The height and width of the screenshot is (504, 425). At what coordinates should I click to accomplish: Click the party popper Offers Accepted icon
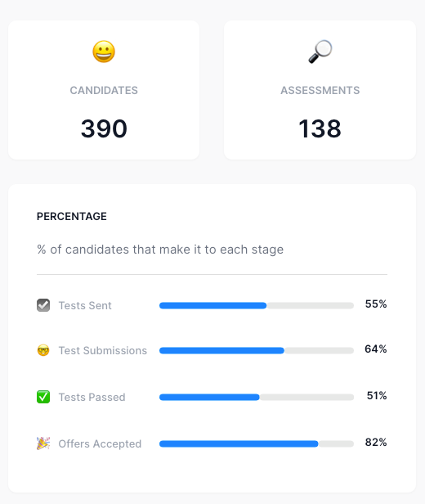pyautogui.click(x=43, y=443)
